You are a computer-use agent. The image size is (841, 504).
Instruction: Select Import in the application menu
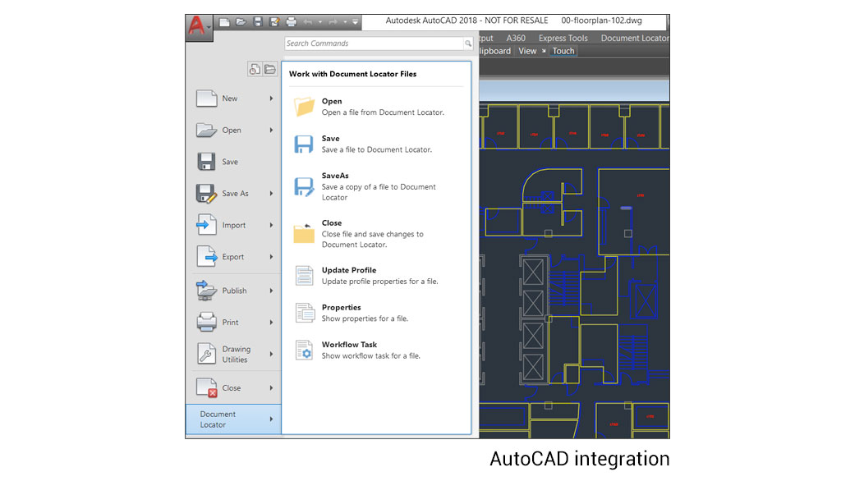click(234, 225)
